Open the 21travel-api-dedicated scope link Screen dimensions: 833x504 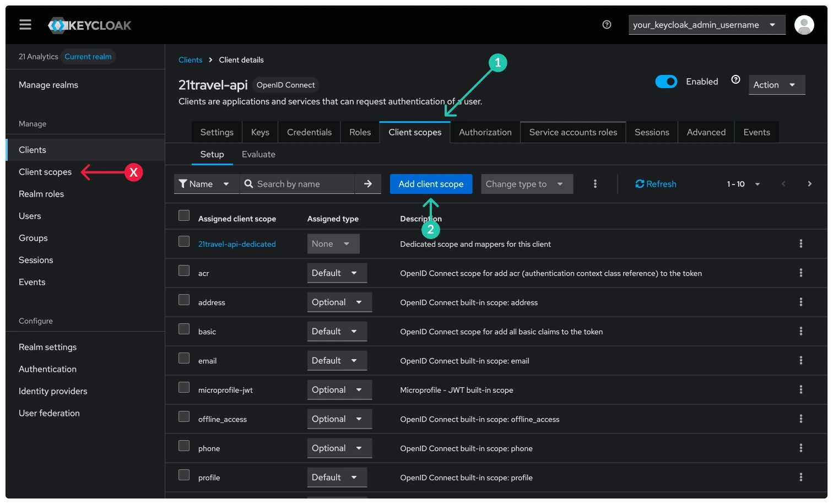pos(237,243)
